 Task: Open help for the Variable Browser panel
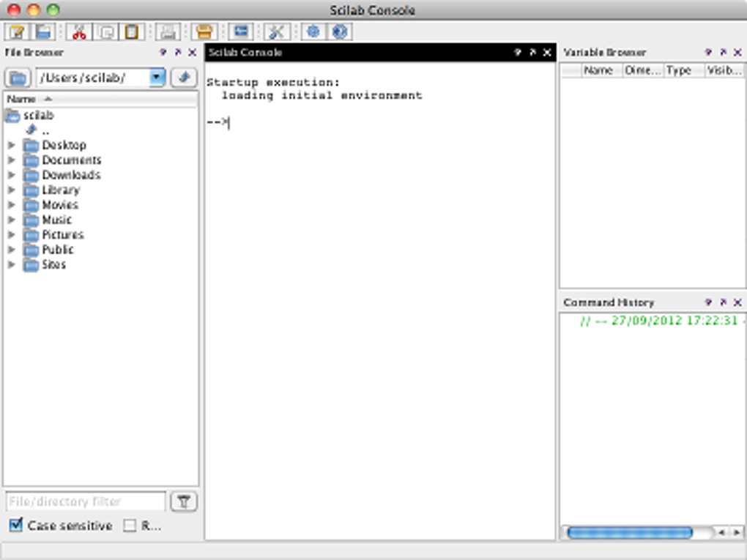[708, 53]
